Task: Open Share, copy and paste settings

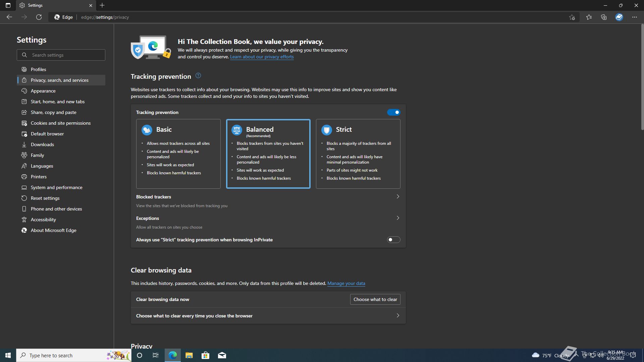Action: tap(61, 112)
